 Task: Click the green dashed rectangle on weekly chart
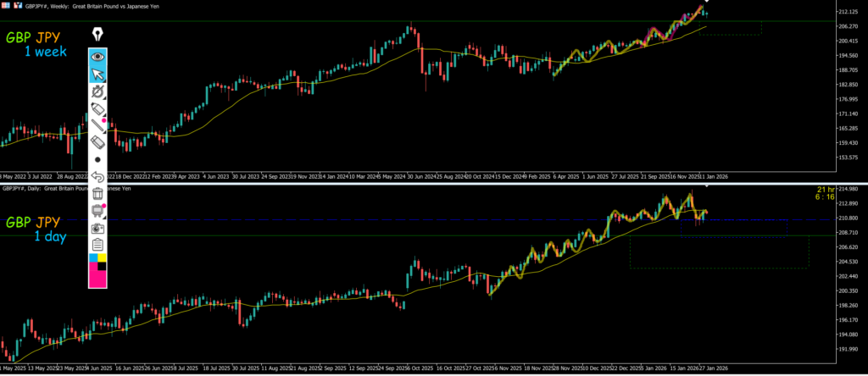tap(731, 28)
